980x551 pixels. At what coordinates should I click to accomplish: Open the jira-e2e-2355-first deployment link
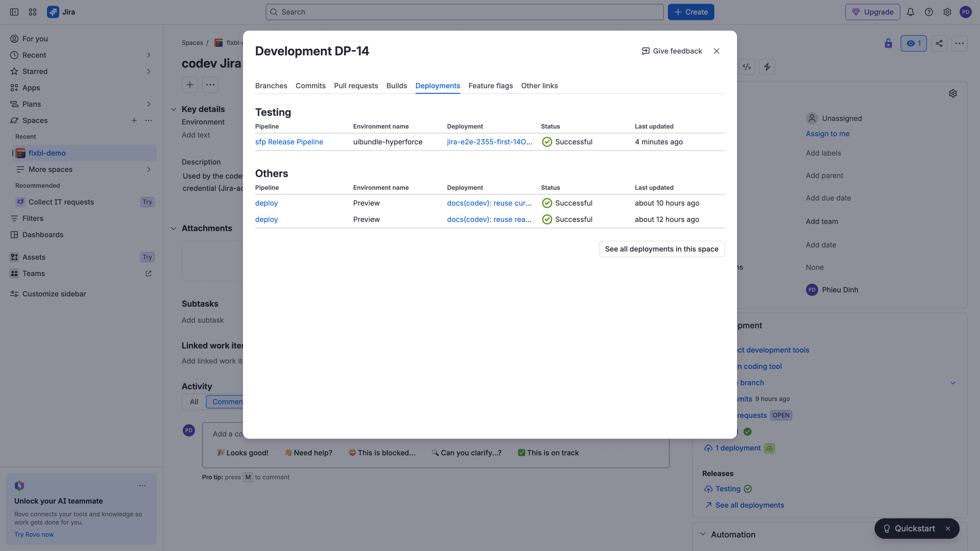(x=489, y=142)
